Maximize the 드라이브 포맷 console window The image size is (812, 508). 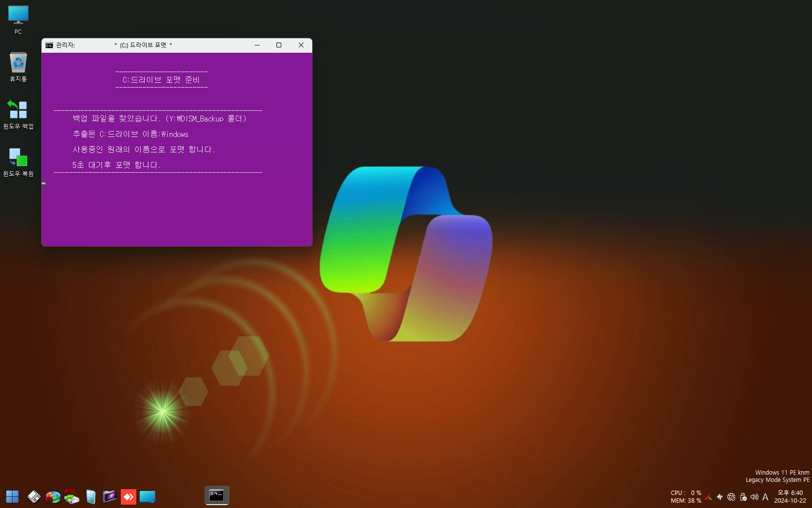[x=279, y=45]
